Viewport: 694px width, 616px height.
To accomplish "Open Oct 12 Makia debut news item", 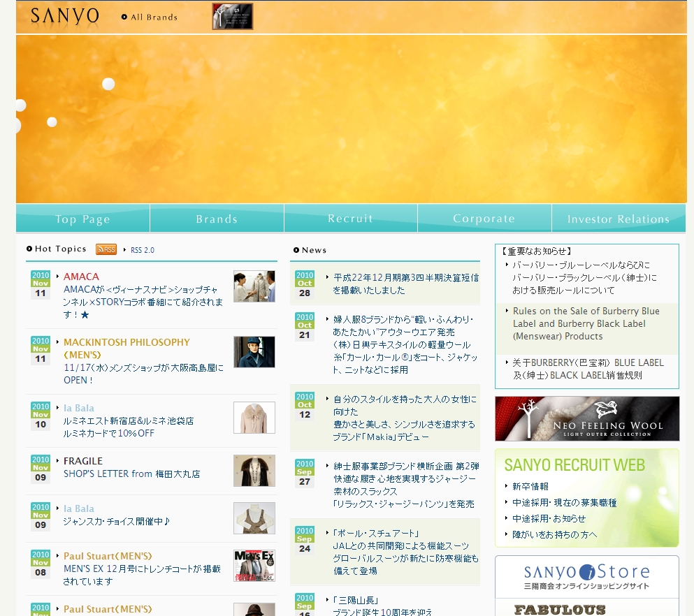I will point(405,418).
